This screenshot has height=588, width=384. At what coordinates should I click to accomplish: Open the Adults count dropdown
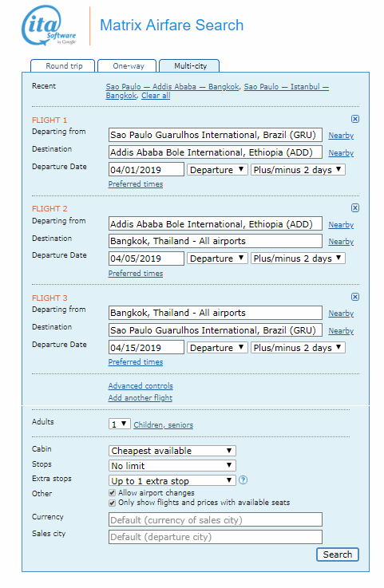119,424
